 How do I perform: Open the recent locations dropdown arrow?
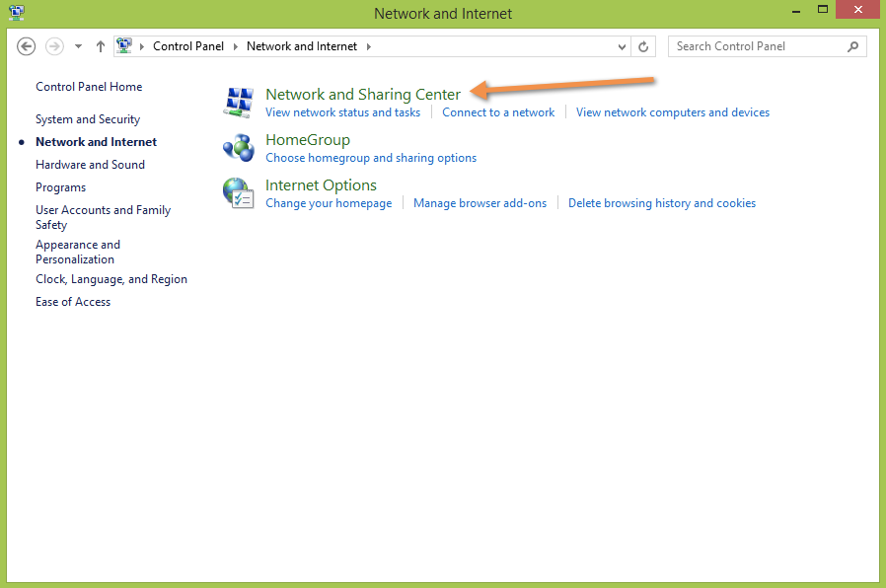point(79,46)
